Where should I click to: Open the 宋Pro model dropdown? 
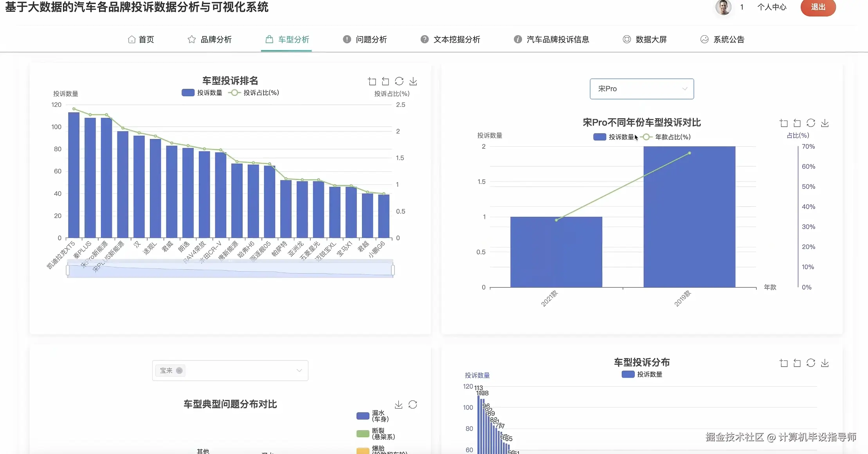(x=642, y=89)
